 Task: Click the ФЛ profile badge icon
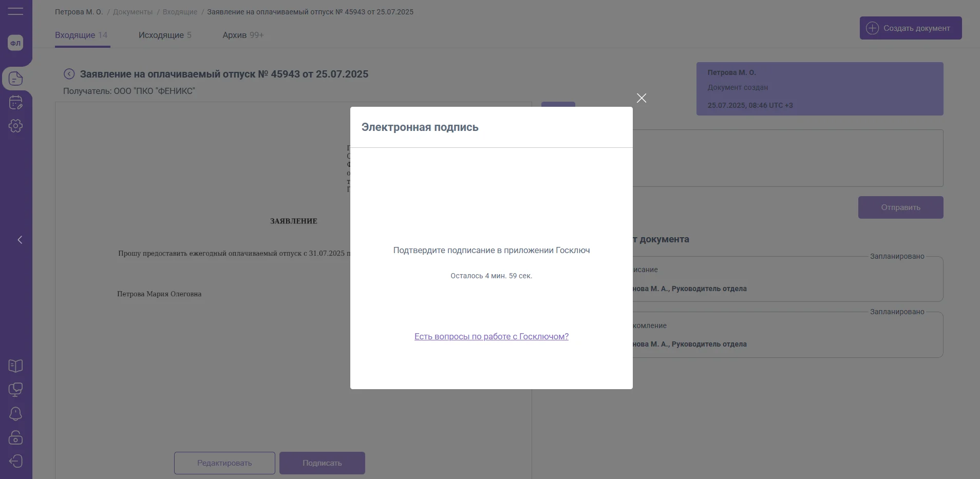15,43
